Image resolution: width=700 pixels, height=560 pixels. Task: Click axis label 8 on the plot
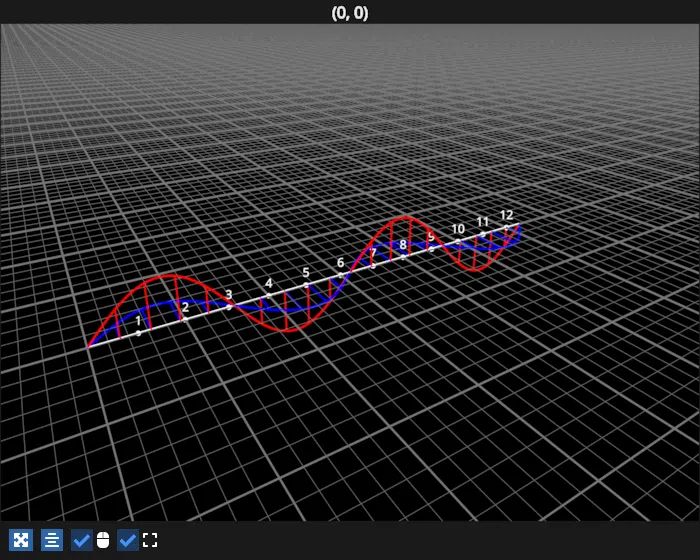pos(403,245)
